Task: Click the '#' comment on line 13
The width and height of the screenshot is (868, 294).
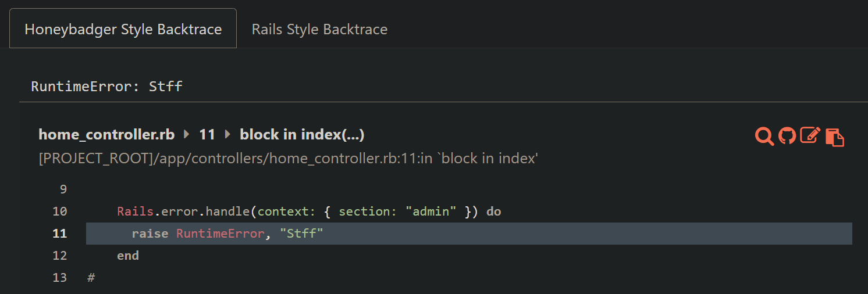Action: click(91, 278)
